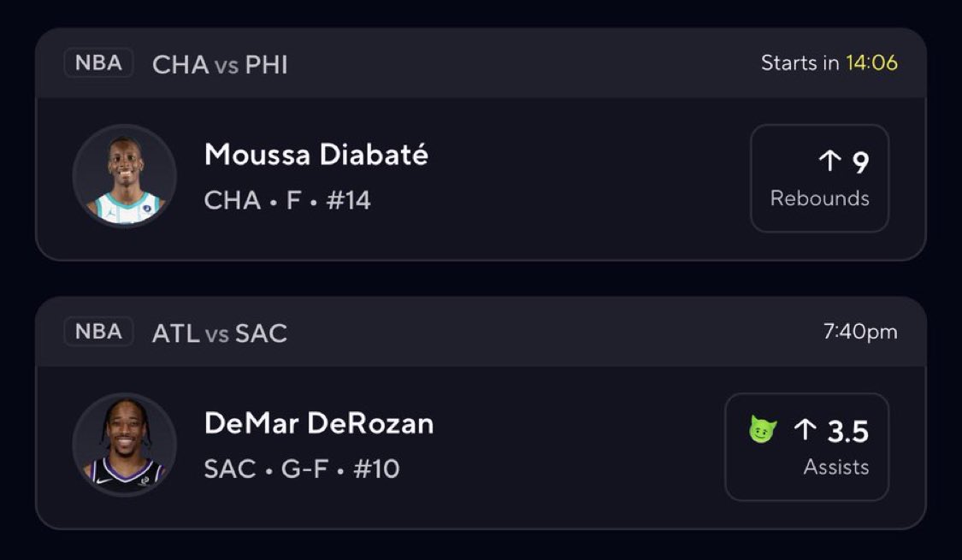Click the up arrow beside 9
The image size is (962, 560).
click(x=829, y=161)
